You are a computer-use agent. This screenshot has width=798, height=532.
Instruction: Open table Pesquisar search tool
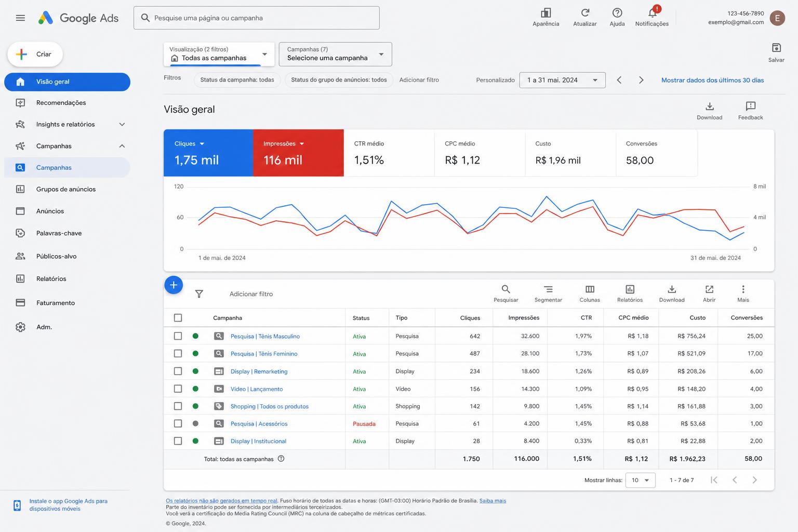point(506,289)
